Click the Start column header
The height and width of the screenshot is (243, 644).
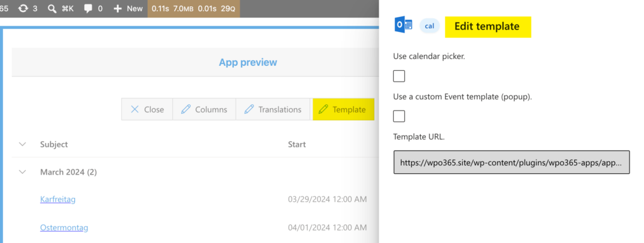[297, 144]
